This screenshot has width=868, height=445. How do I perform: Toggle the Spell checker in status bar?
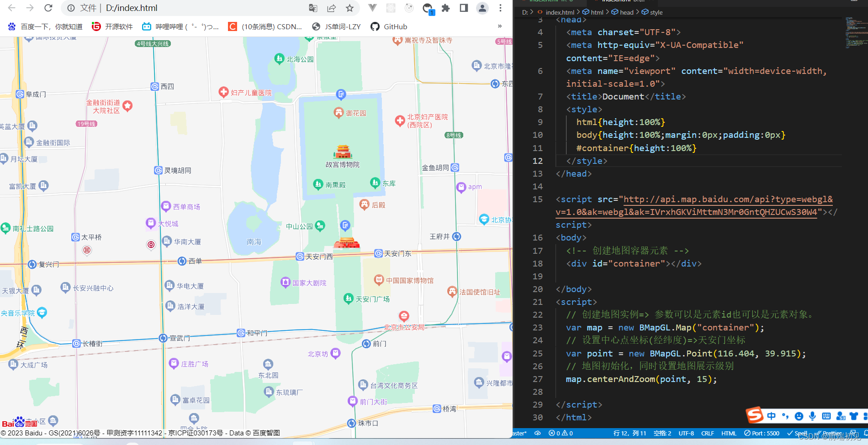(x=797, y=433)
